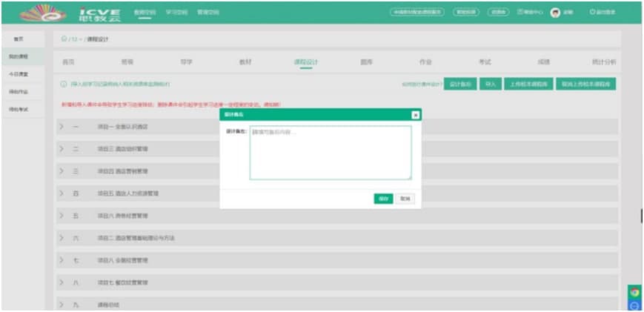Click the 项目七 餐饮经营管理 chapter title
This screenshot has width=644, height=312.
tap(123, 282)
